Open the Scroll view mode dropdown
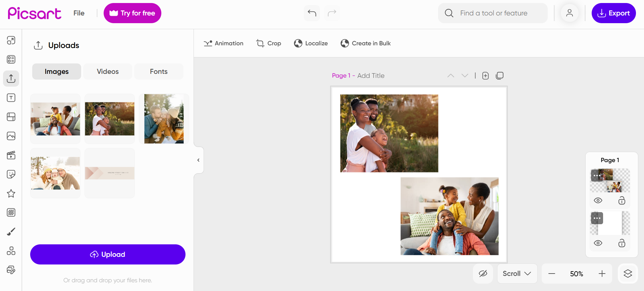Viewport: 644px width, 291px height. [517, 274]
